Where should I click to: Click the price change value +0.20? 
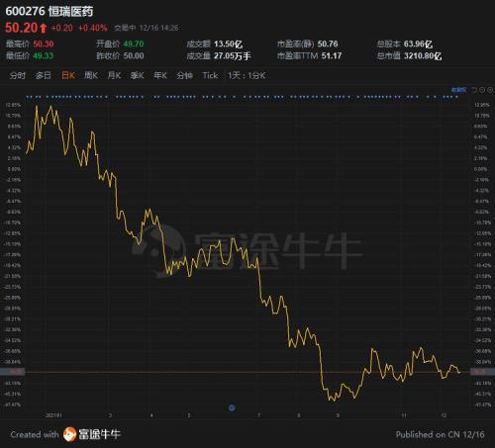[61, 28]
